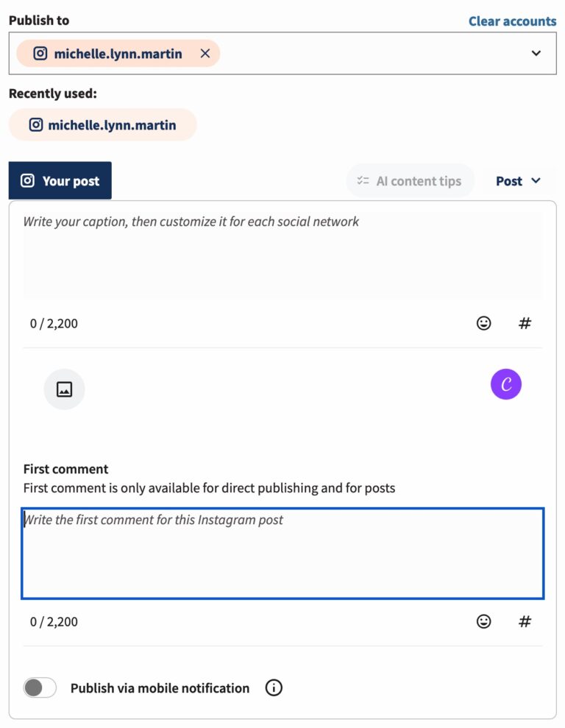Viewport: 565px width, 728px height.
Task: Open the emoji picker for the caption
Action: click(x=483, y=323)
